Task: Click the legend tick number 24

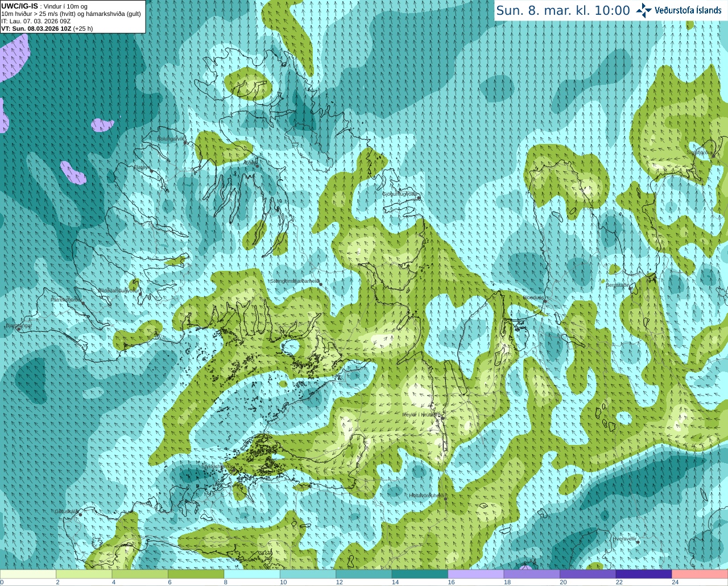Action: click(675, 582)
